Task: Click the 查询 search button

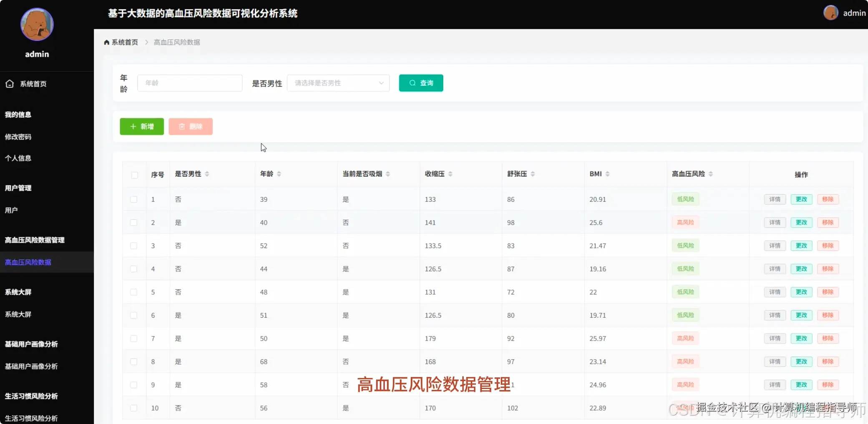Action: (421, 83)
